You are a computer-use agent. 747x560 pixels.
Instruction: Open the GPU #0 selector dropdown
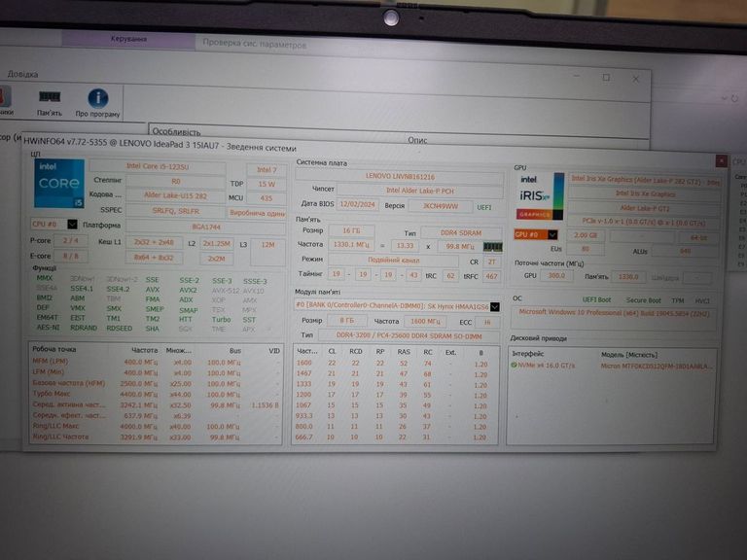(x=536, y=234)
